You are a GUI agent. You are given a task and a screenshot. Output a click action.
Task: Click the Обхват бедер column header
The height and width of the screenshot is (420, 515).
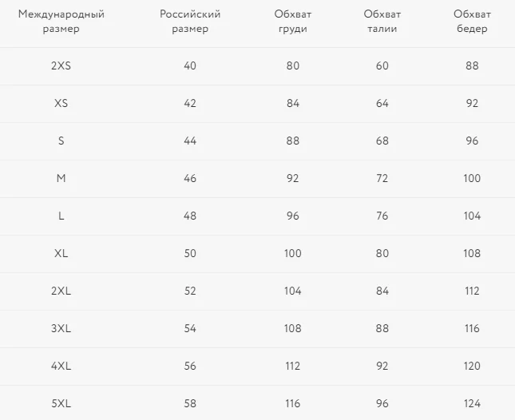coord(472,22)
